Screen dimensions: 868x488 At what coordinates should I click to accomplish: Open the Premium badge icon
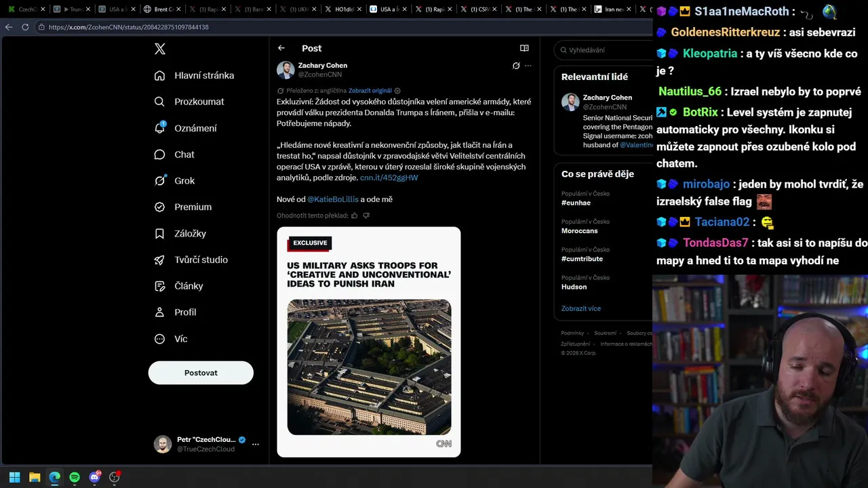pos(159,207)
